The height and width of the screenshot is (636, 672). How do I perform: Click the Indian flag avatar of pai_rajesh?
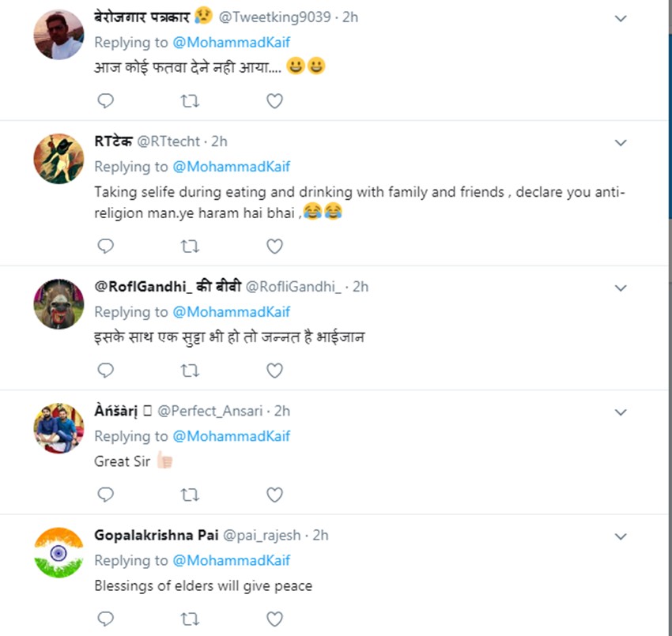(x=59, y=551)
